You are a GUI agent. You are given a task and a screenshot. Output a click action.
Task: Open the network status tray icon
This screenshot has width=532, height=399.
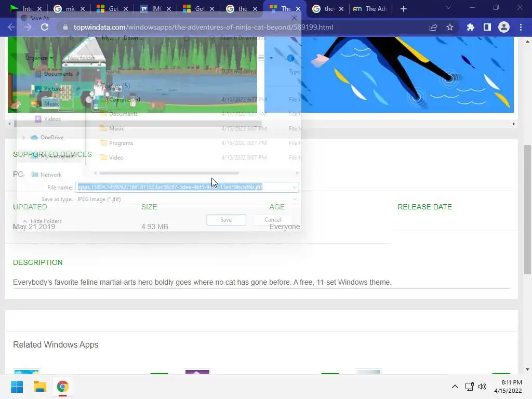[469, 387]
